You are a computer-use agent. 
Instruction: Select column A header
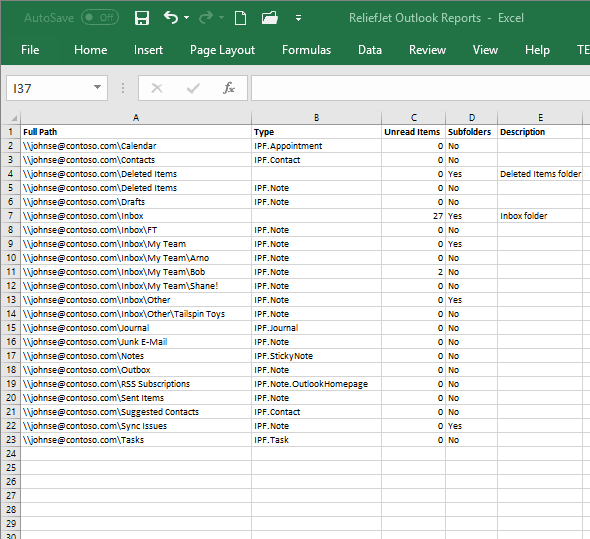(x=136, y=118)
